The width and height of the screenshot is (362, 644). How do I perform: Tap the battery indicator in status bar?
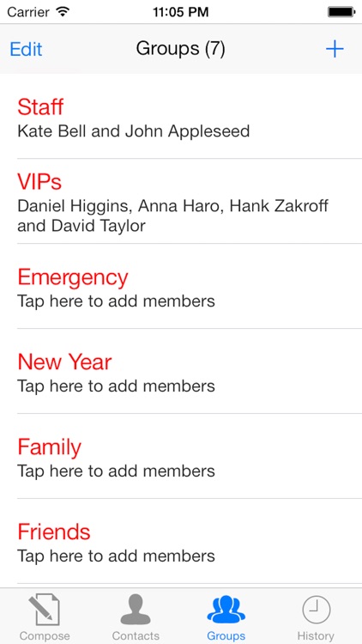[341, 12]
